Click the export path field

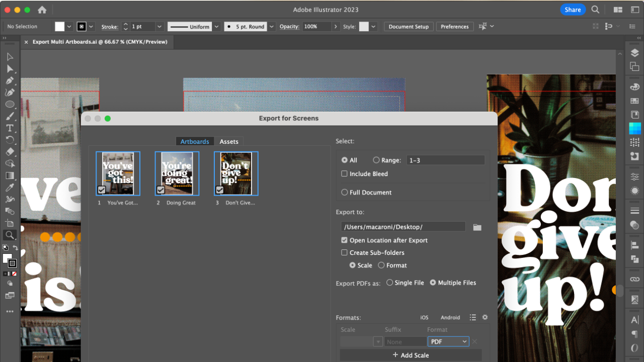(403, 227)
